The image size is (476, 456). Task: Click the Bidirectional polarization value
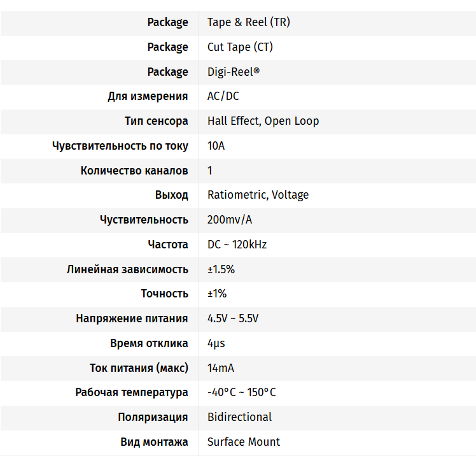[x=239, y=417]
